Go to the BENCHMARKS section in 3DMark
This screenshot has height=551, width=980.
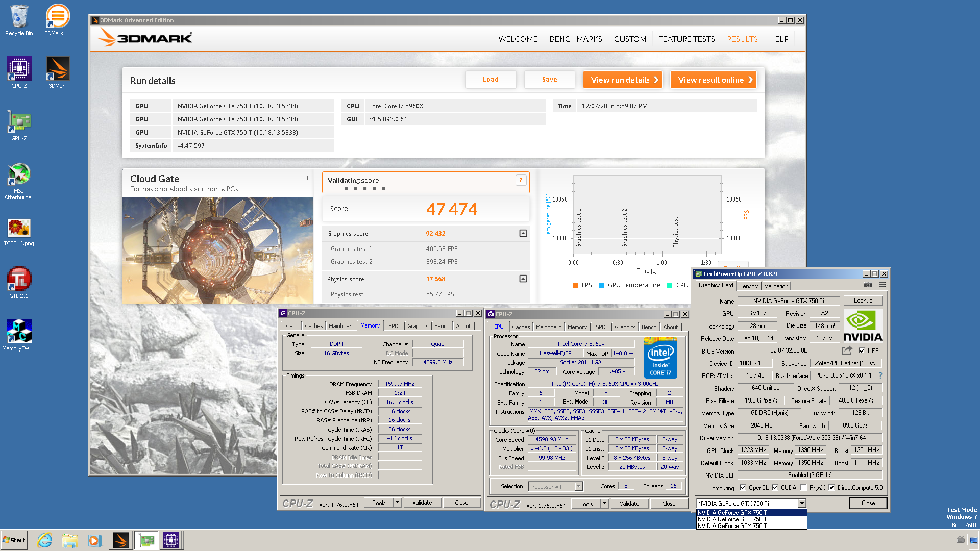pos(576,39)
